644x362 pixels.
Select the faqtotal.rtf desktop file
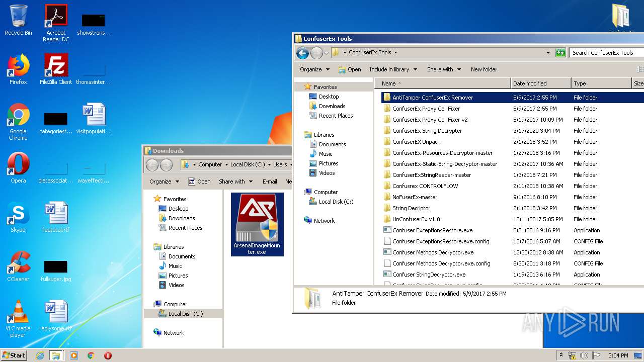[56, 217]
